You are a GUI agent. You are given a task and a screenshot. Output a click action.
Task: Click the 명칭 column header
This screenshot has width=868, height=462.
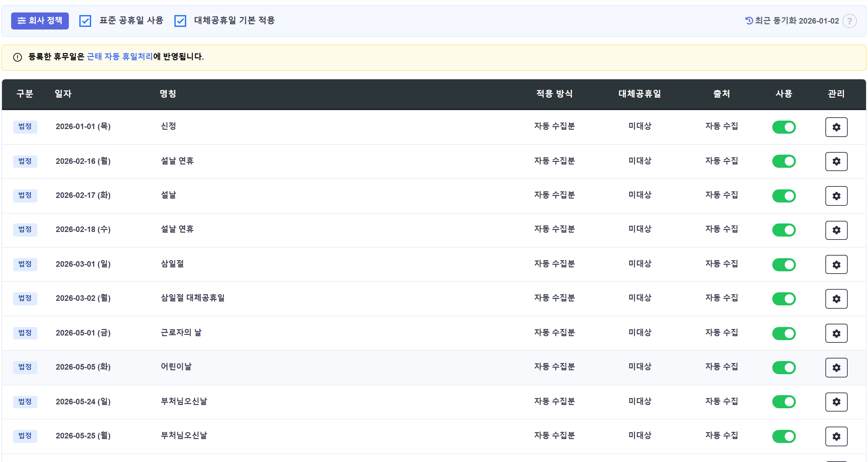pyautogui.click(x=168, y=94)
